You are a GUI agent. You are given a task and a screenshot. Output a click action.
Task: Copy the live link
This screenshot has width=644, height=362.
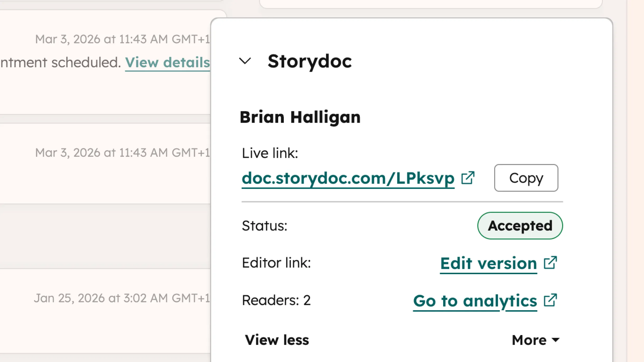pyautogui.click(x=526, y=178)
